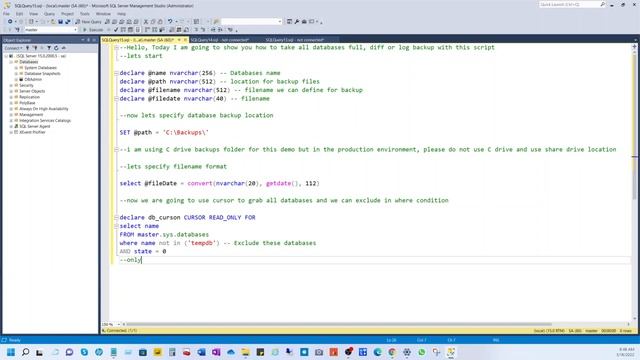The width and height of the screenshot is (640, 360).
Task: Switch to the not-connected SQLQuery13.sql tab
Action: pyautogui.click(x=295, y=40)
